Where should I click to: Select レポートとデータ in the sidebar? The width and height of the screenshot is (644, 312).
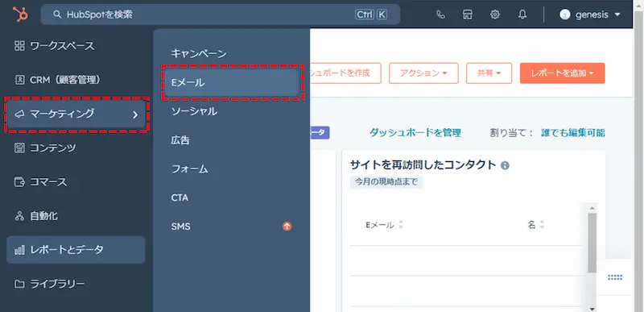click(x=76, y=249)
